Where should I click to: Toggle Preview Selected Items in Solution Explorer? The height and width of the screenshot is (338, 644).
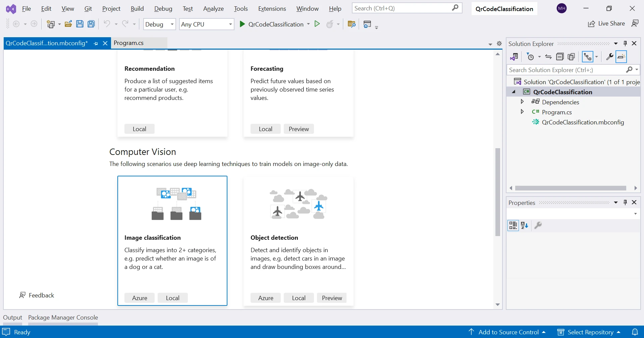(621, 57)
